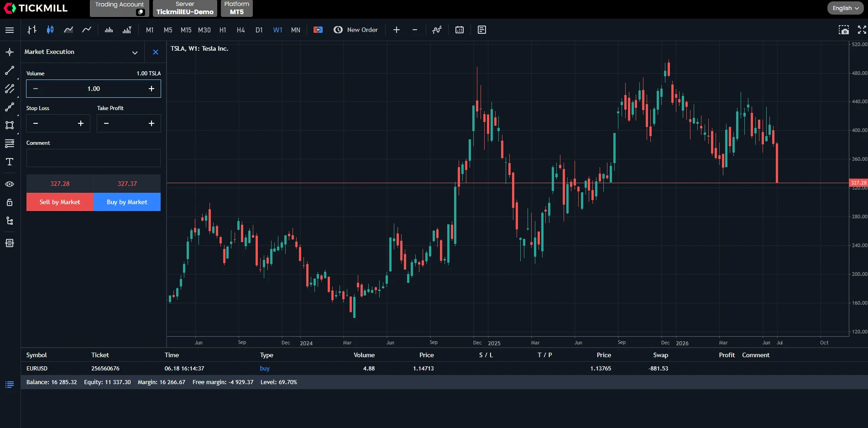Click the 327.28 current price marker on price axis
Image resolution: width=868 pixels, height=428 pixels.
tap(858, 183)
